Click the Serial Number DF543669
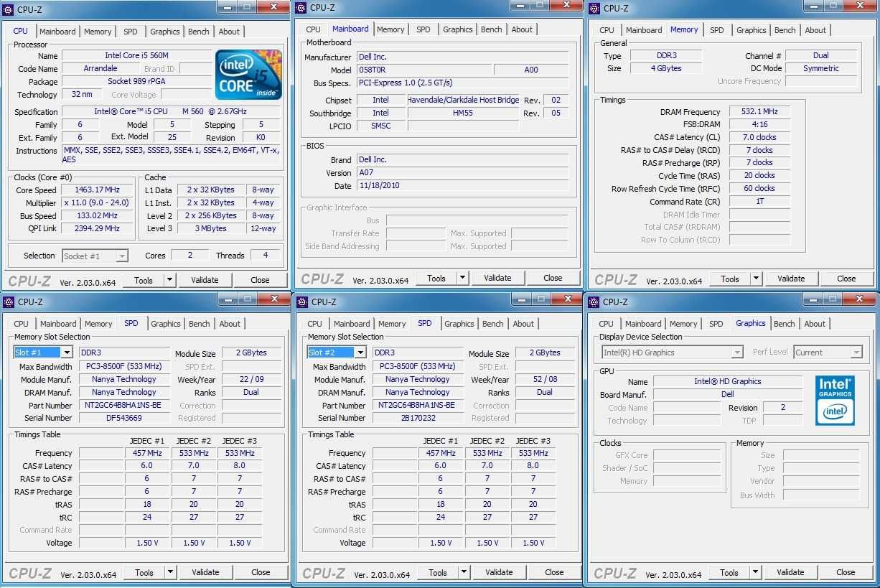This screenshot has width=880, height=588. 124,418
